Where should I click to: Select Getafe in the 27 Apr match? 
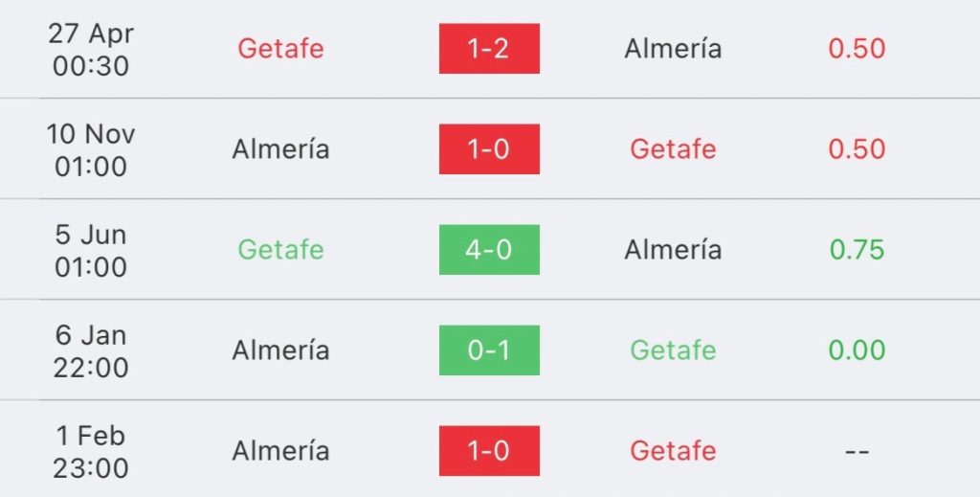click(x=280, y=49)
